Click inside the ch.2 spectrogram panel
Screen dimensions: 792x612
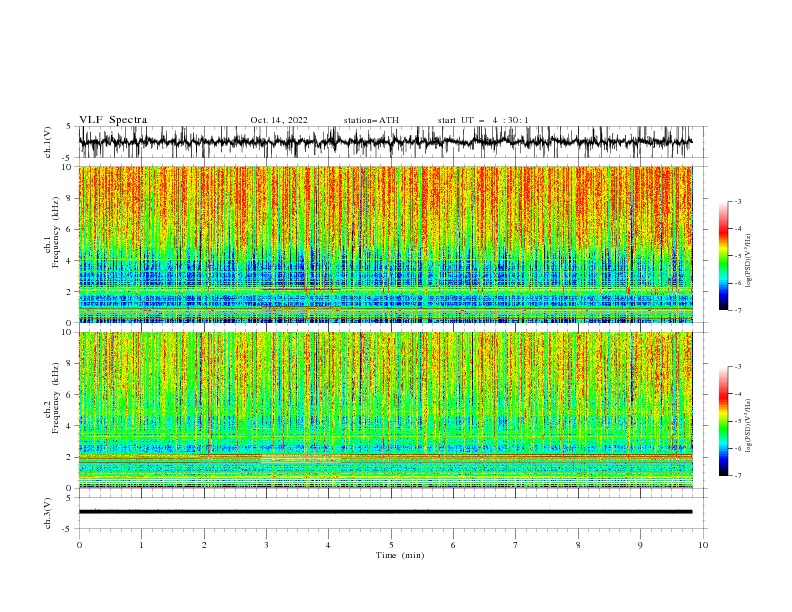click(x=385, y=410)
